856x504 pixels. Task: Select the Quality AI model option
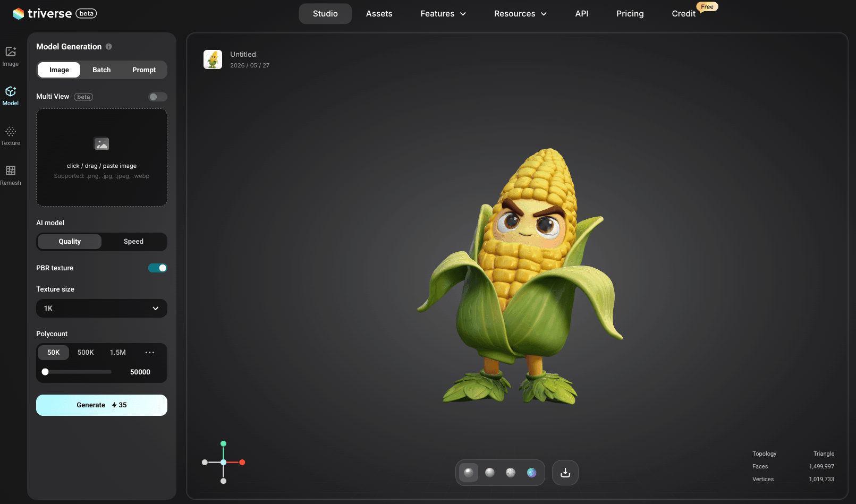(x=70, y=242)
